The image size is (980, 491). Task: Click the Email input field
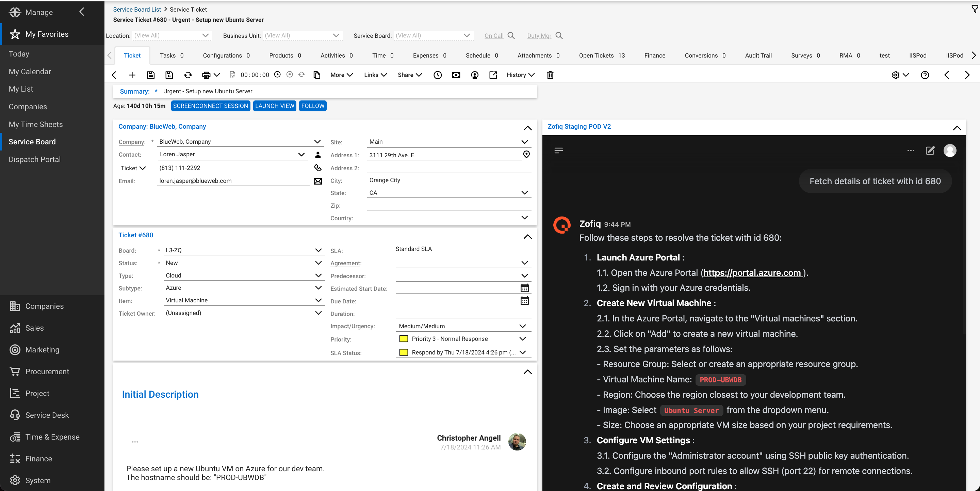(233, 181)
